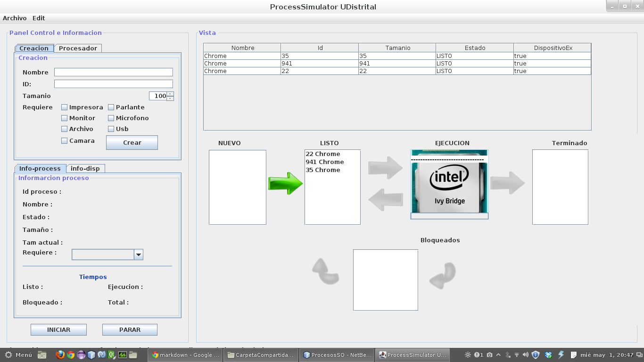644x362 pixels.
Task: Click curved arrow left of the Bloqueados box
Action: click(325, 271)
